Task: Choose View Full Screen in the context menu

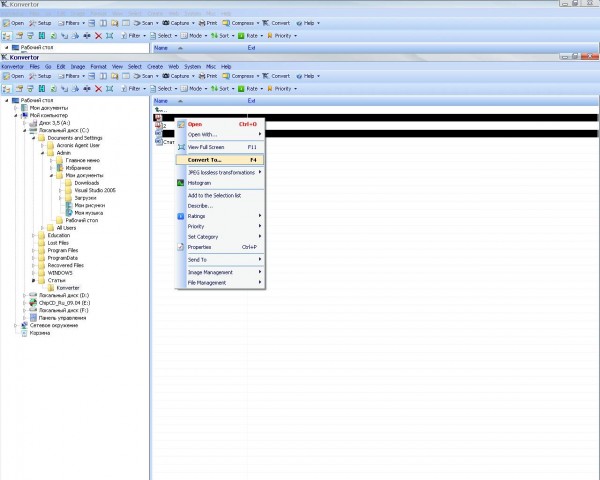Action: pos(220,147)
